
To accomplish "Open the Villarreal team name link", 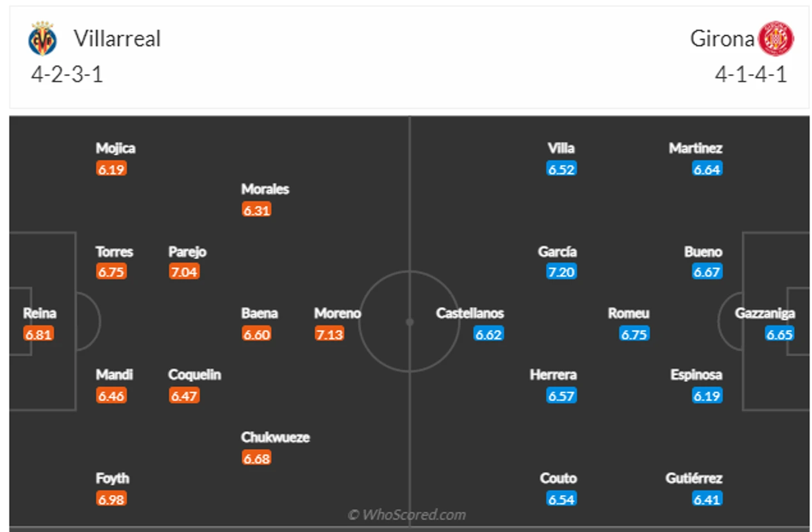I will (117, 38).
